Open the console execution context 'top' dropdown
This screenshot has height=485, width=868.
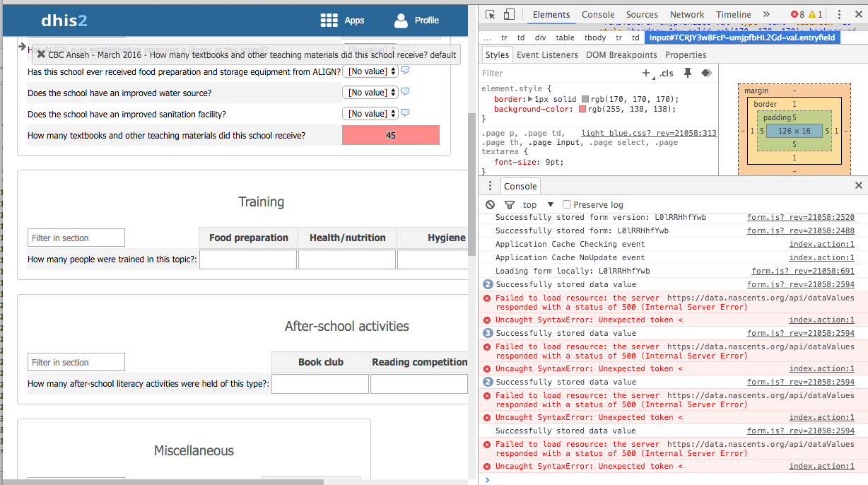pyautogui.click(x=538, y=204)
